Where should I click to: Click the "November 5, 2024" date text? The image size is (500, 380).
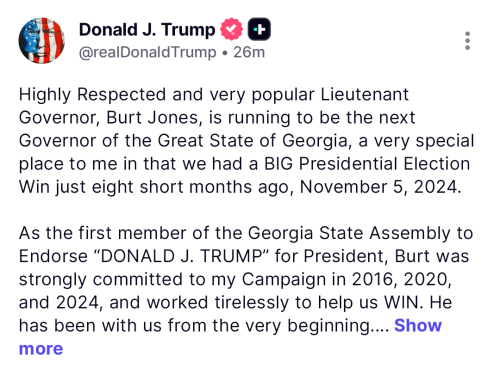coord(381,187)
